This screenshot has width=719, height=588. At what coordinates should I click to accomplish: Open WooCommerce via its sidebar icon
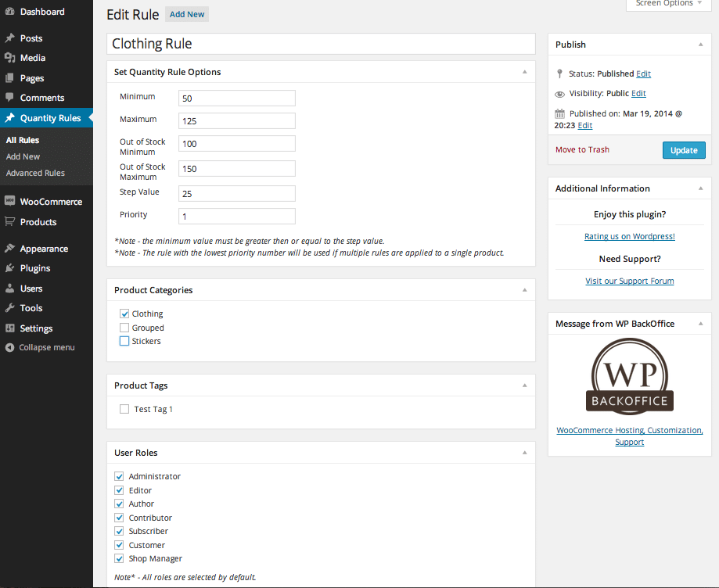point(9,202)
